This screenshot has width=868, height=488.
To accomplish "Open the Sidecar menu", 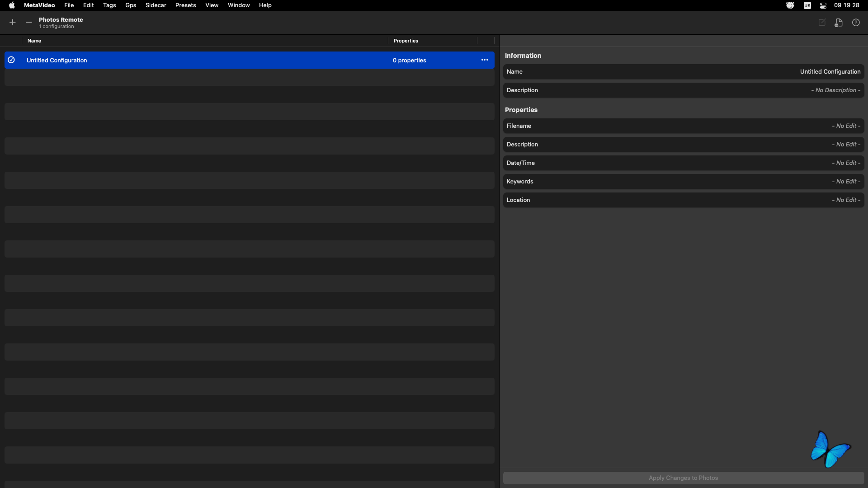I will (156, 5).
